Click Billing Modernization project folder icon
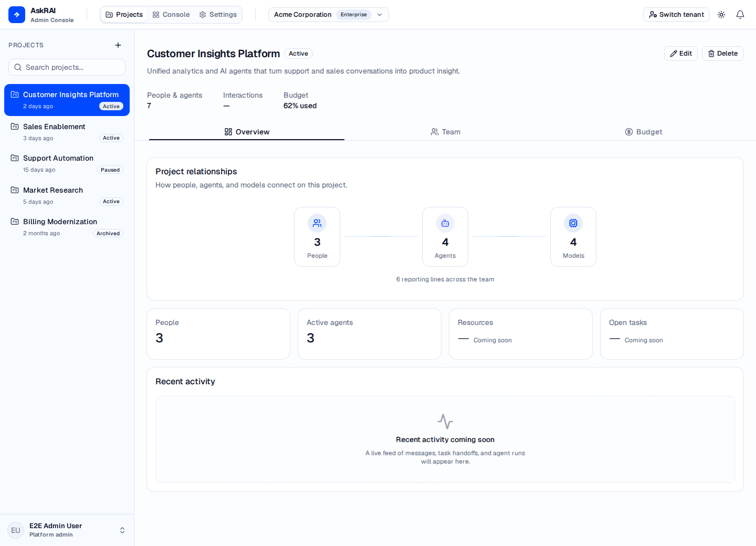Image resolution: width=756 pixels, height=546 pixels. click(15, 222)
